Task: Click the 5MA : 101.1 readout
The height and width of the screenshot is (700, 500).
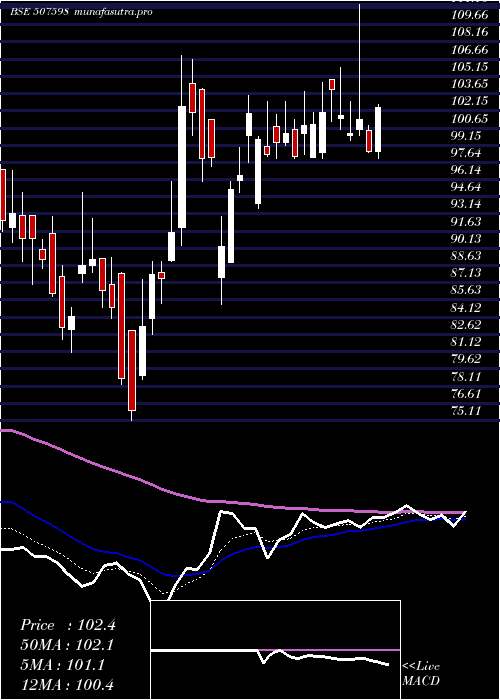Action: click(62, 665)
